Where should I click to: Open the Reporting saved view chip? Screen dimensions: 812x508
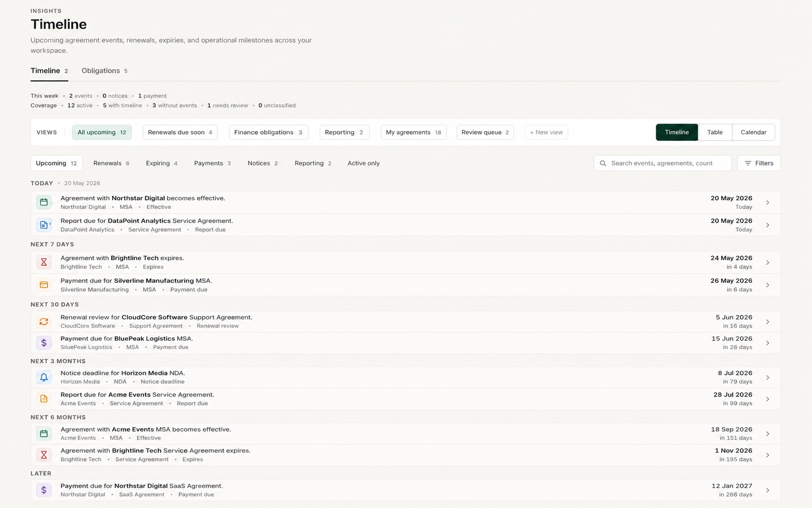click(x=344, y=132)
